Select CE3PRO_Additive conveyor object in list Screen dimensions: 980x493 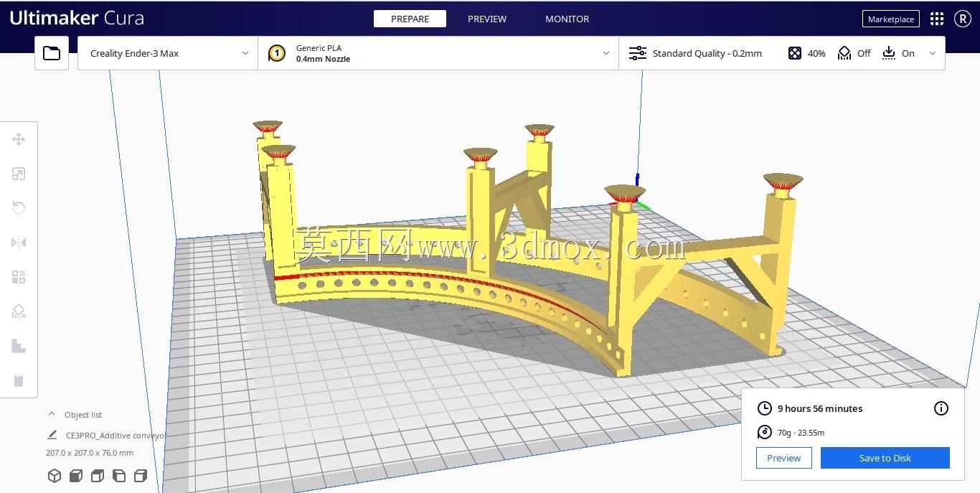click(115, 435)
